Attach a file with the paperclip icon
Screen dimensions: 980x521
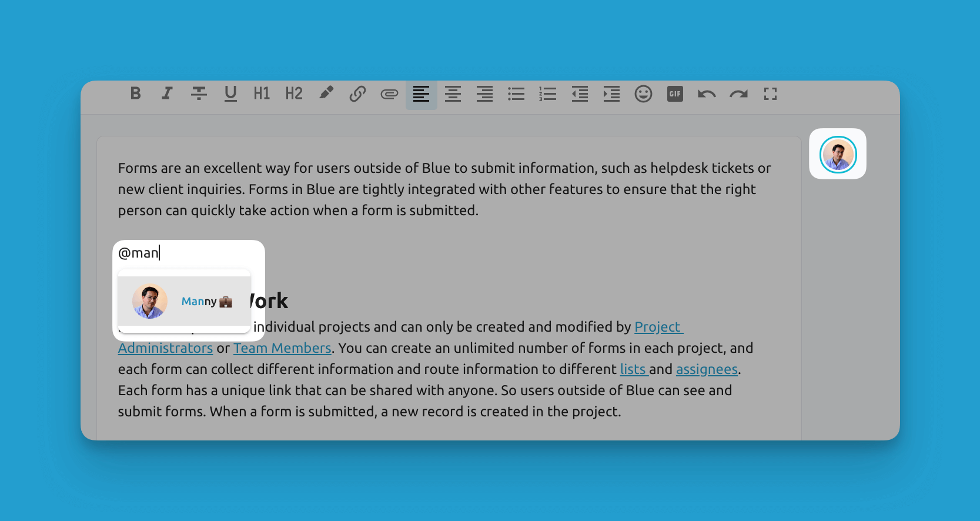point(389,94)
